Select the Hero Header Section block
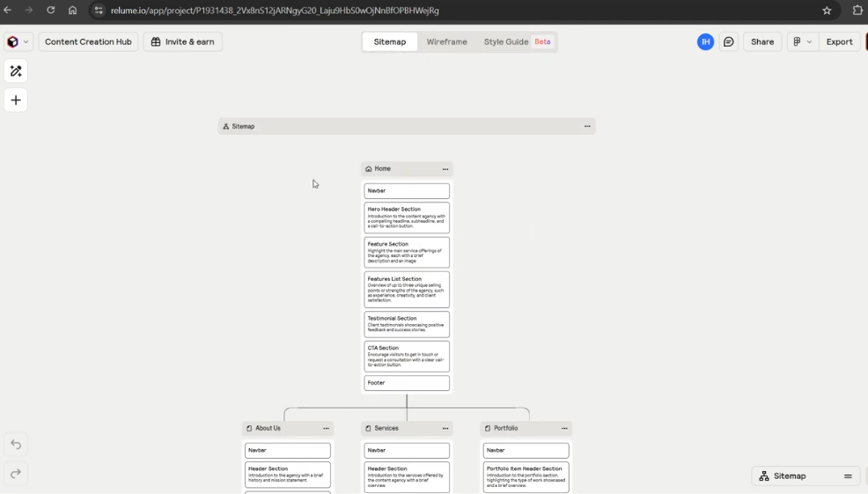Screen dimensions: 868x494 pyautogui.click(x=407, y=218)
